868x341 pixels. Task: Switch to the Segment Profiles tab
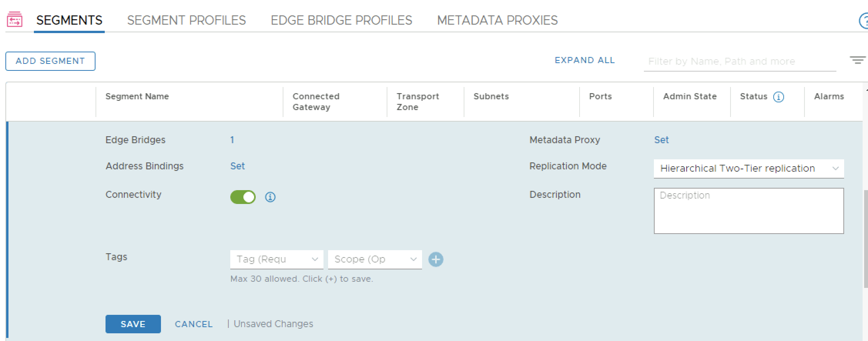click(x=186, y=20)
